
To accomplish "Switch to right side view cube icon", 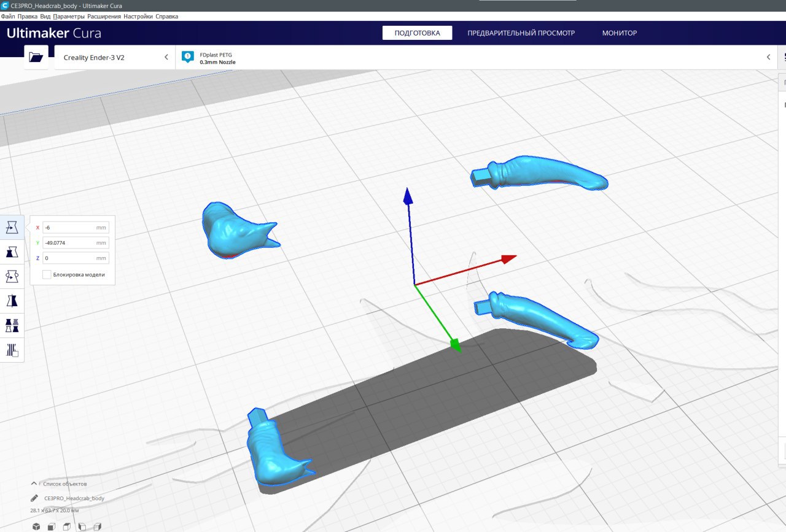I will 97,526.
